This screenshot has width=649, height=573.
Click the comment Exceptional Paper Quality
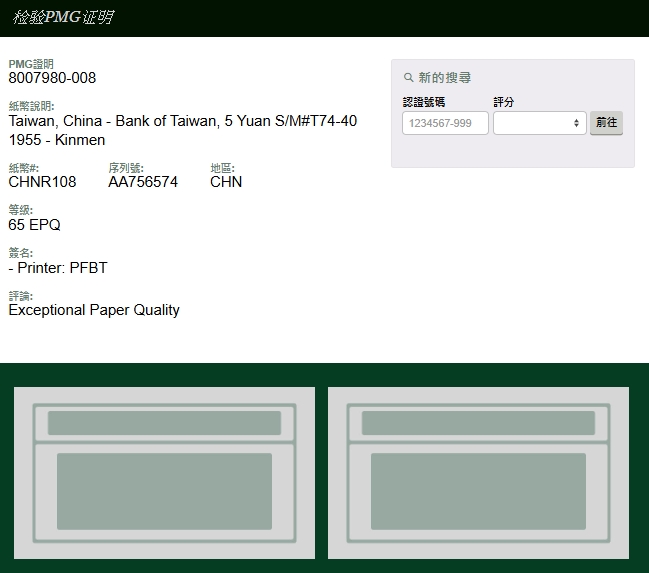click(x=94, y=310)
